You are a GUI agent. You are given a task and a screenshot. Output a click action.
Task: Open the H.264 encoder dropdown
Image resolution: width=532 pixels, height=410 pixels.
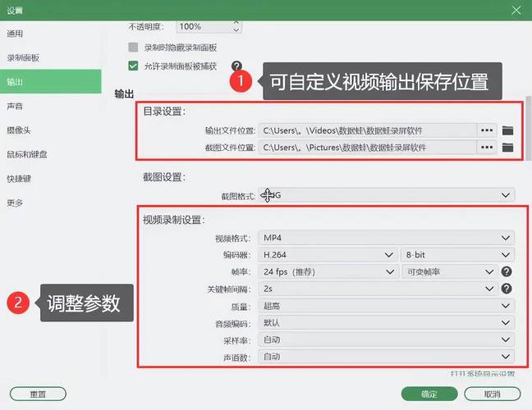click(x=328, y=255)
